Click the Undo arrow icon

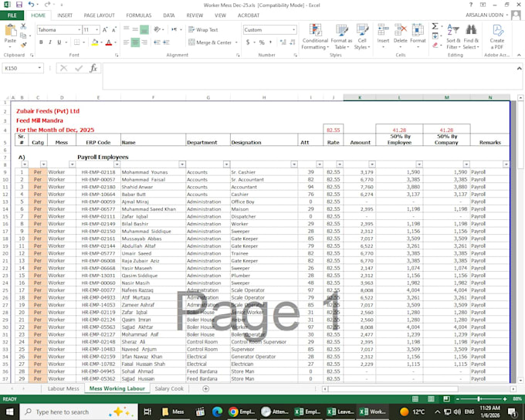pyautogui.click(x=31, y=5)
